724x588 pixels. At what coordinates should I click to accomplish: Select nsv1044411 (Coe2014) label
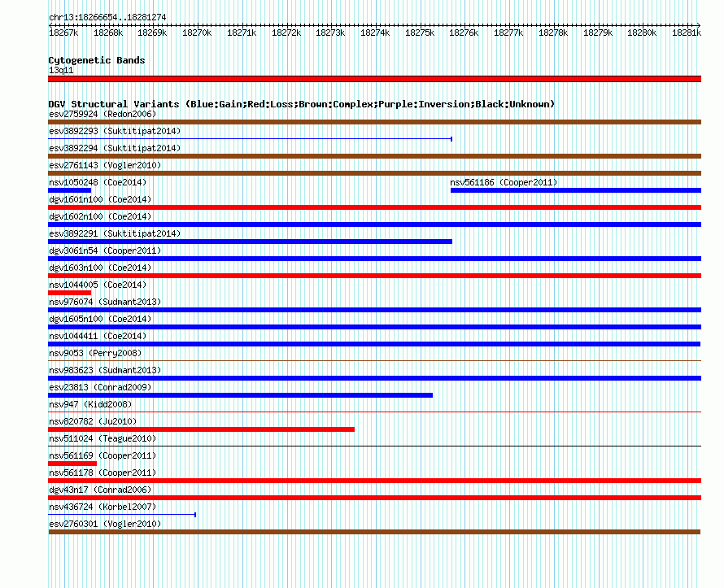[98, 336]
